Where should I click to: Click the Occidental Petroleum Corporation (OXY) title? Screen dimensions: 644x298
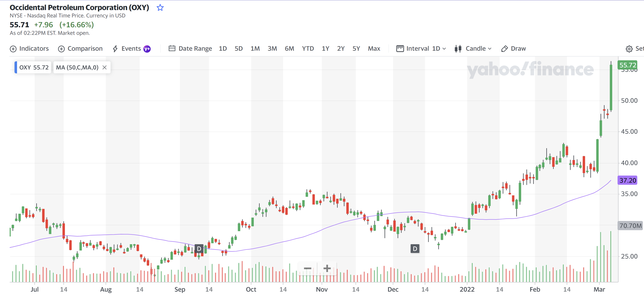79,8
